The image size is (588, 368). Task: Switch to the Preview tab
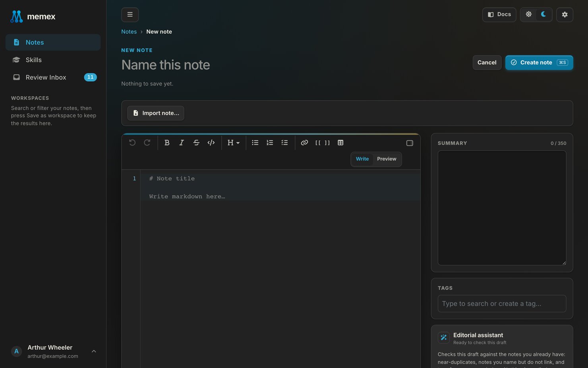point(387,159)
